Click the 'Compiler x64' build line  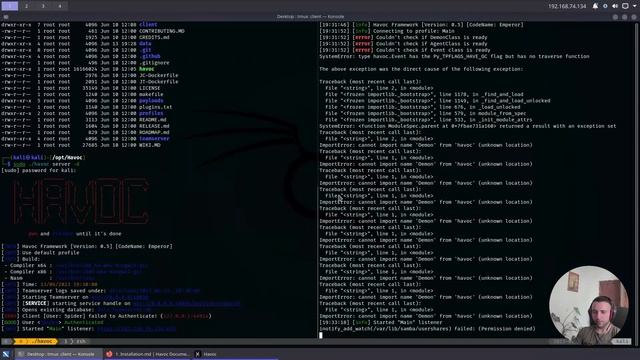[76, 265]
